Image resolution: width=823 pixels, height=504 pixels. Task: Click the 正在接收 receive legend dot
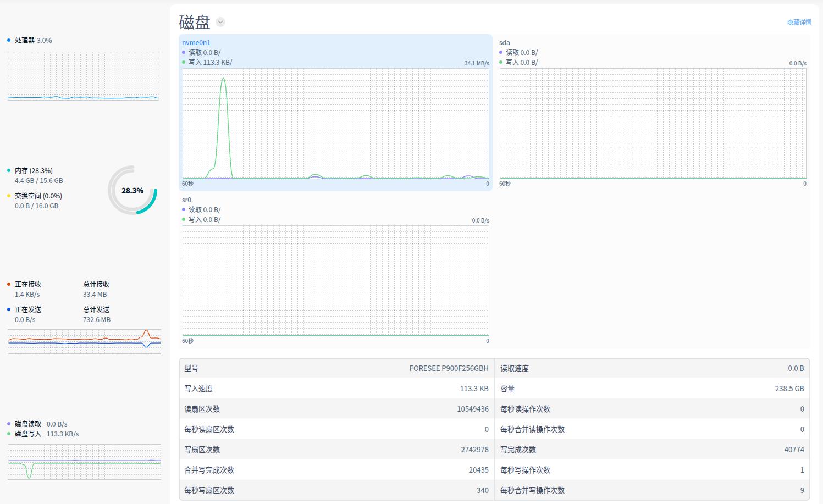coord(8,284)
